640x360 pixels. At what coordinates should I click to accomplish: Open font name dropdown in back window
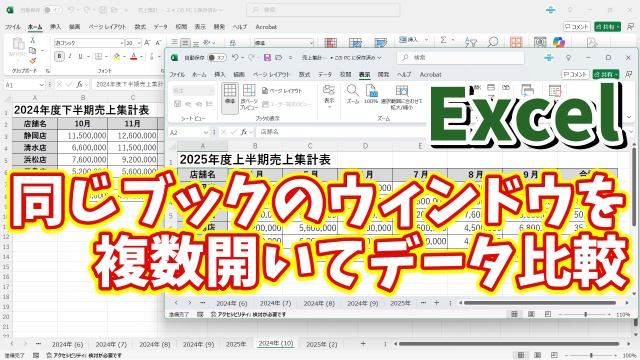[122, 43]
